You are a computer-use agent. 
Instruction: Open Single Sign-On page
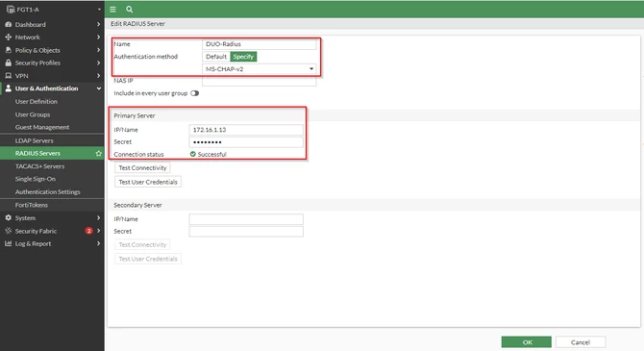pos(36,179)
